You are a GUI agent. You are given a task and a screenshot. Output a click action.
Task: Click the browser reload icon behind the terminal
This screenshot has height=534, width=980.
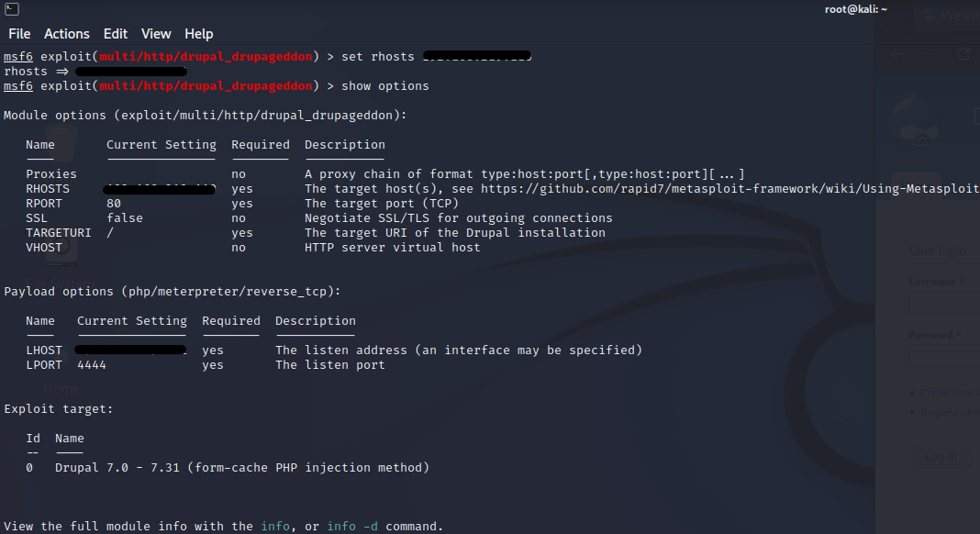(963, 53)
